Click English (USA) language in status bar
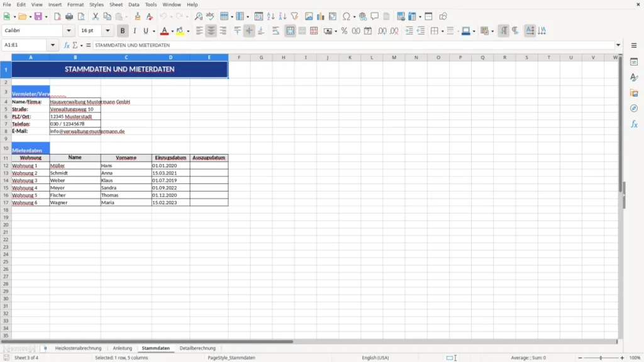 click(375, 358)
